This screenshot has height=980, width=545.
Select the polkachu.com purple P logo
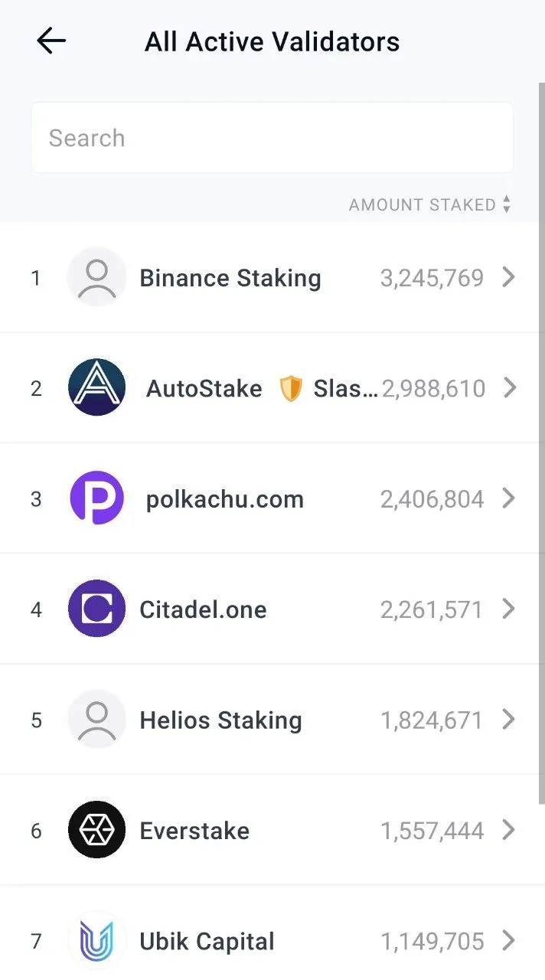point(96,498)
